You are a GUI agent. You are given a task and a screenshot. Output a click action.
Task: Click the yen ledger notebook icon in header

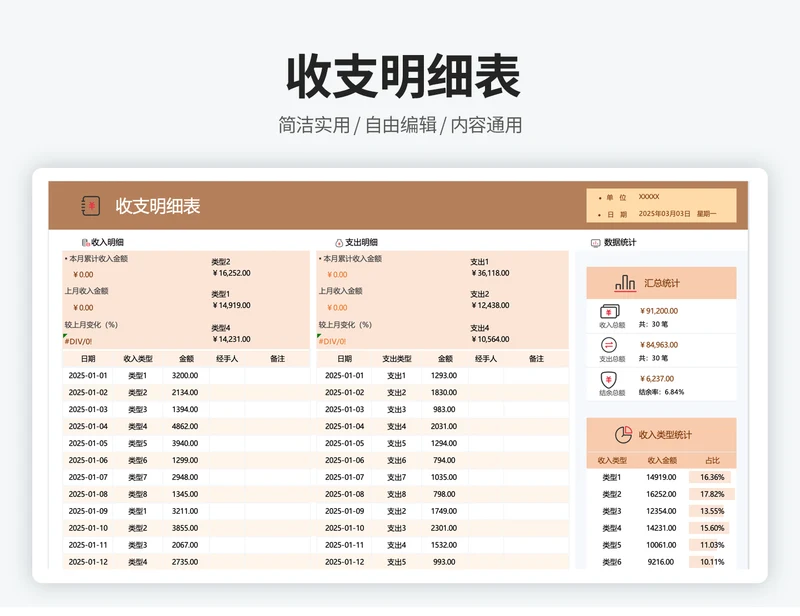[90, 206]
